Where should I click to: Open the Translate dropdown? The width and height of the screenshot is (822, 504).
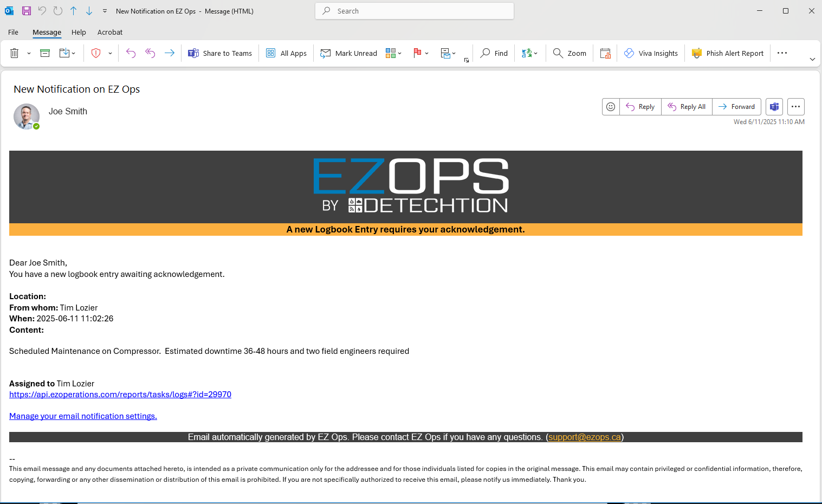(529, 53)
